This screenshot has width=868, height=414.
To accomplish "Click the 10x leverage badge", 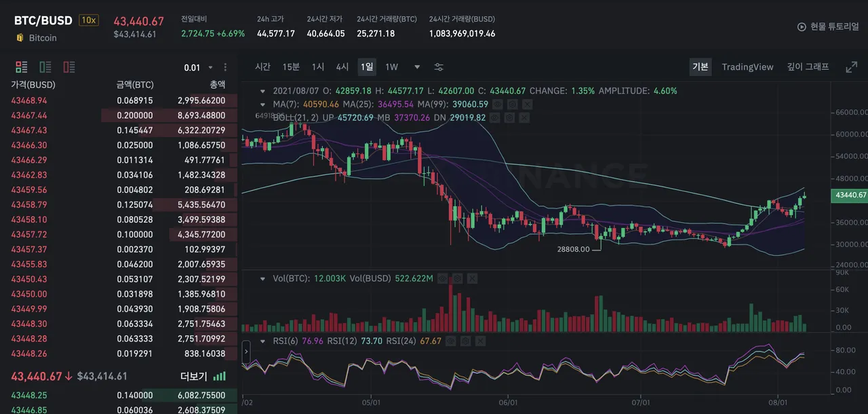I will [88, 20].
